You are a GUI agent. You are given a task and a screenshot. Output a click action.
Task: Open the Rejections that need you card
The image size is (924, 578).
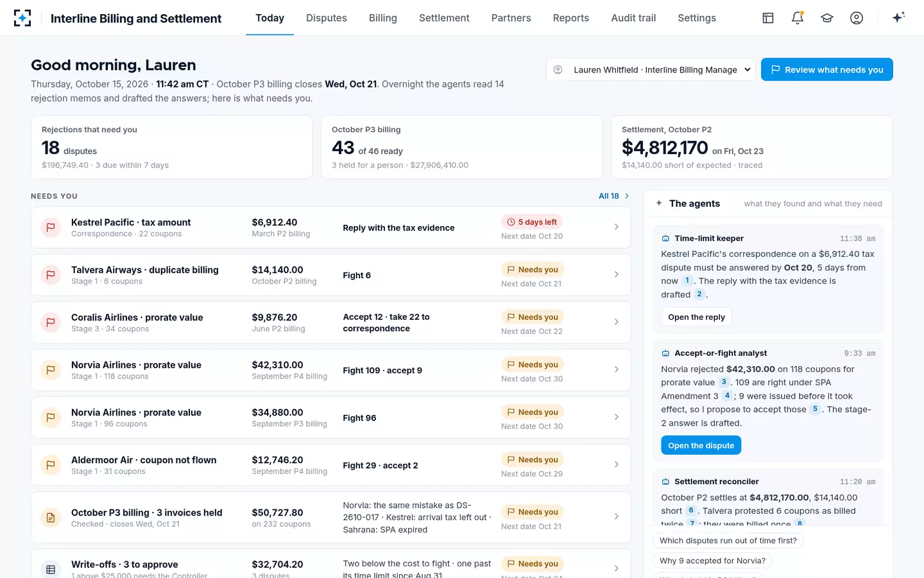172,147
